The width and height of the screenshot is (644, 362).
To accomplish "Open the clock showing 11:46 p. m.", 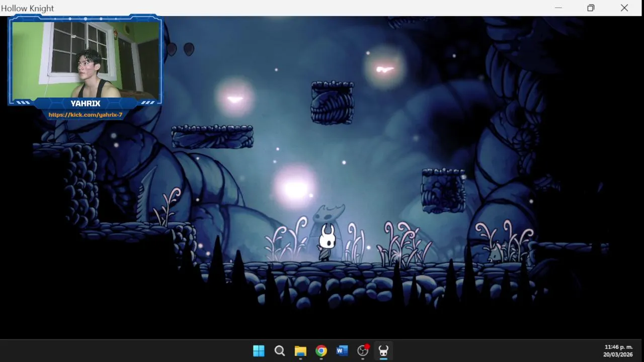I will tap(618, 347).
